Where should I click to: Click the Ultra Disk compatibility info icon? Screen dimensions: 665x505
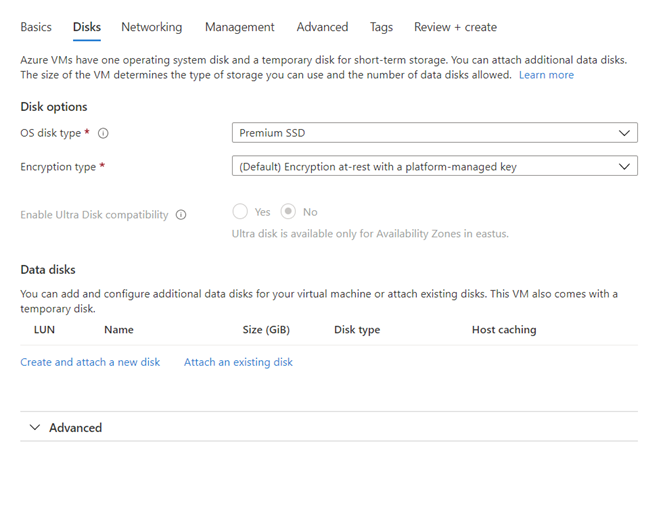181,215
